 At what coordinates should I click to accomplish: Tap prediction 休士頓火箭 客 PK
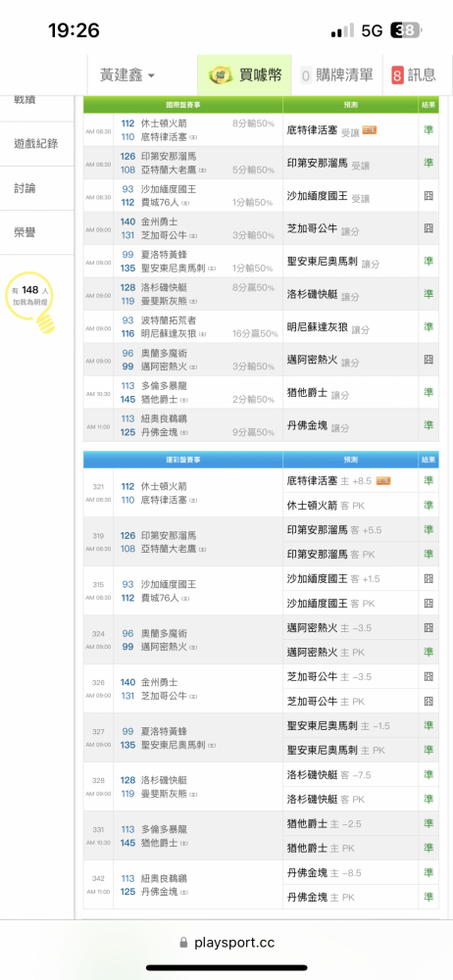326,505
